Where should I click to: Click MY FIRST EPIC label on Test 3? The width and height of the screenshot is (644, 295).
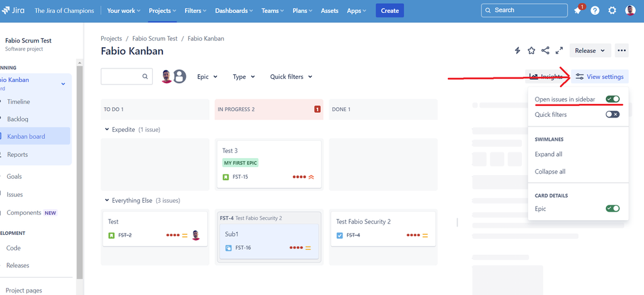click(x=241, y=163)
